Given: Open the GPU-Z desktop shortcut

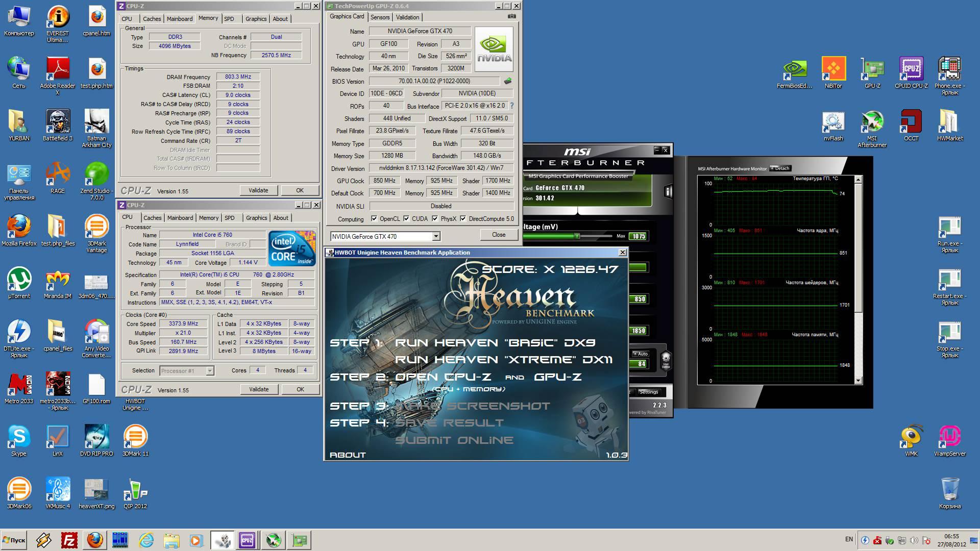Looking at the screenshot, I should (x=872, y=73).
